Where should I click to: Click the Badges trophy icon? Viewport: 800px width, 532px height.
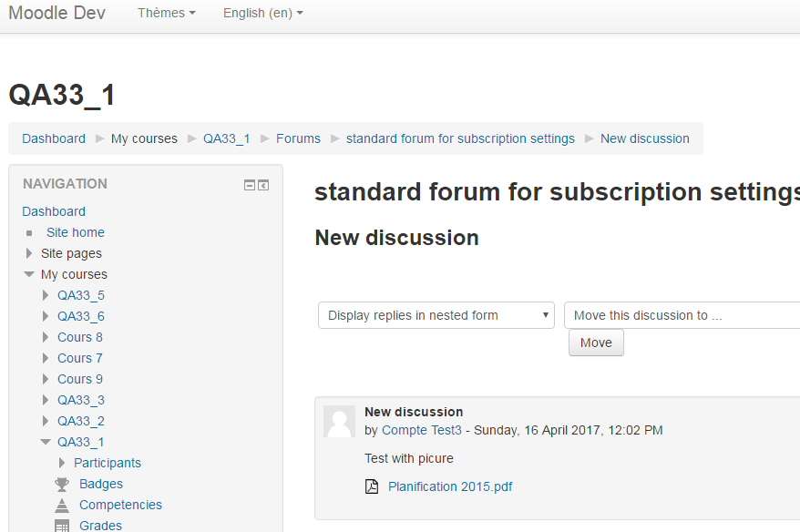62,484
